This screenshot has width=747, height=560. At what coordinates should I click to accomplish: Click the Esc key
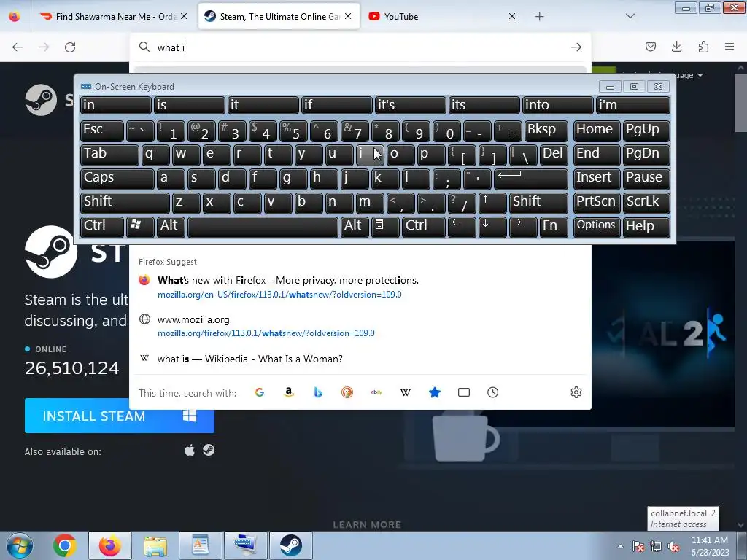click(102, 131)
